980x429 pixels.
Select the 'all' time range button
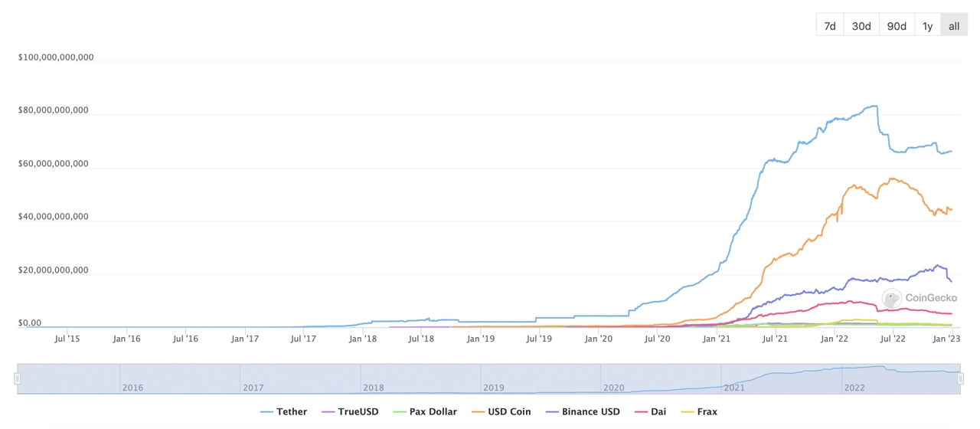pos(954,25)
